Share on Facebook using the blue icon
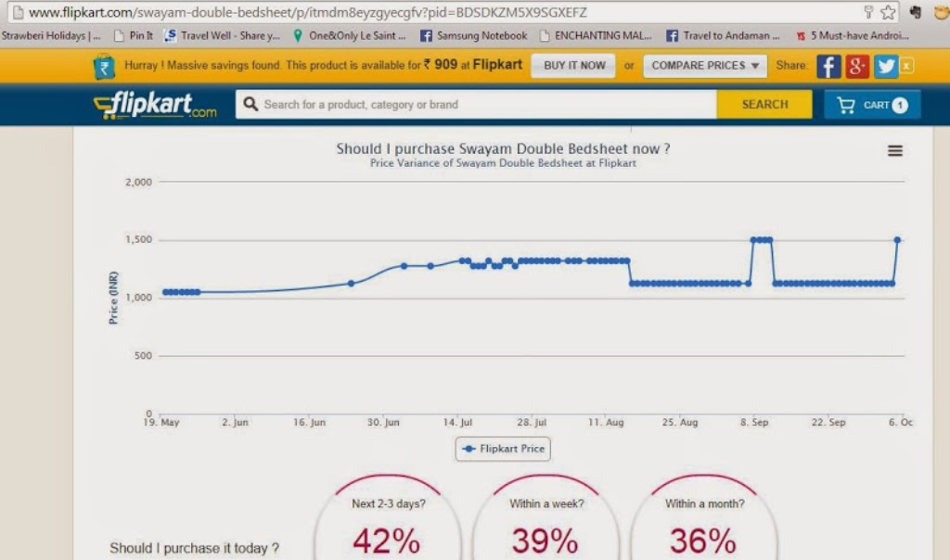950x560 pixels. tap(828, 66)
